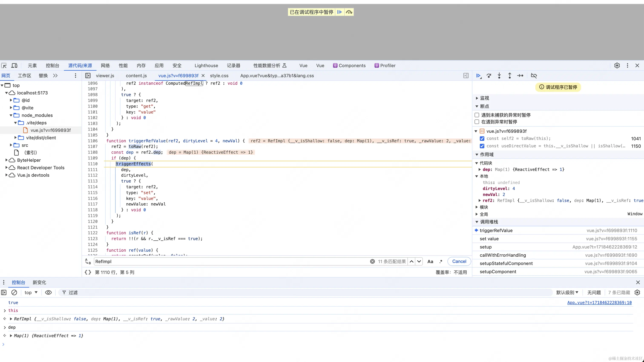Open the 默认级别 log level dropdown
The width and height of the screenshot is (644, 362).
tap(567, 293)
